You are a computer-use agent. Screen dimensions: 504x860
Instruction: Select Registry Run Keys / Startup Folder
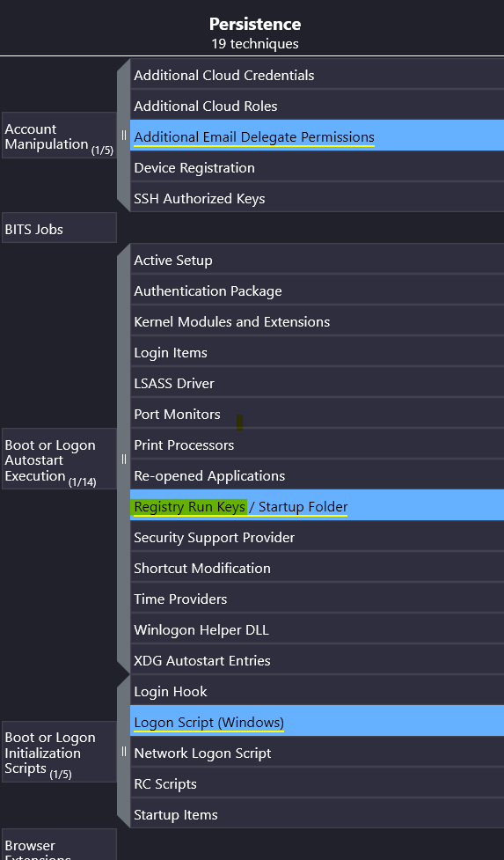318,505
